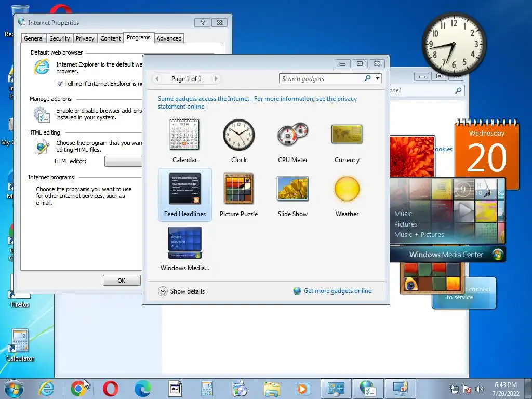This screenshot has height=399, width=532.
Task: Switch to the Desktop Gadget Gallery taskbar button
Action: point(401,389)
